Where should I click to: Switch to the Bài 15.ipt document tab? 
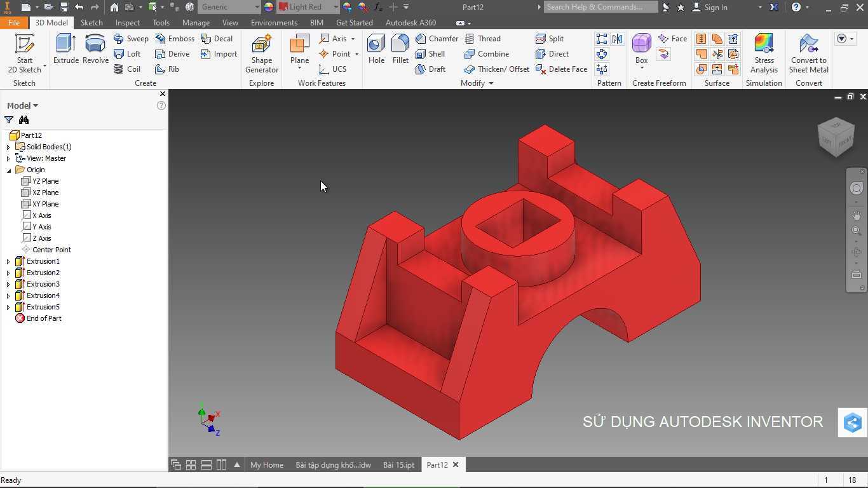(x=398, y=464)
